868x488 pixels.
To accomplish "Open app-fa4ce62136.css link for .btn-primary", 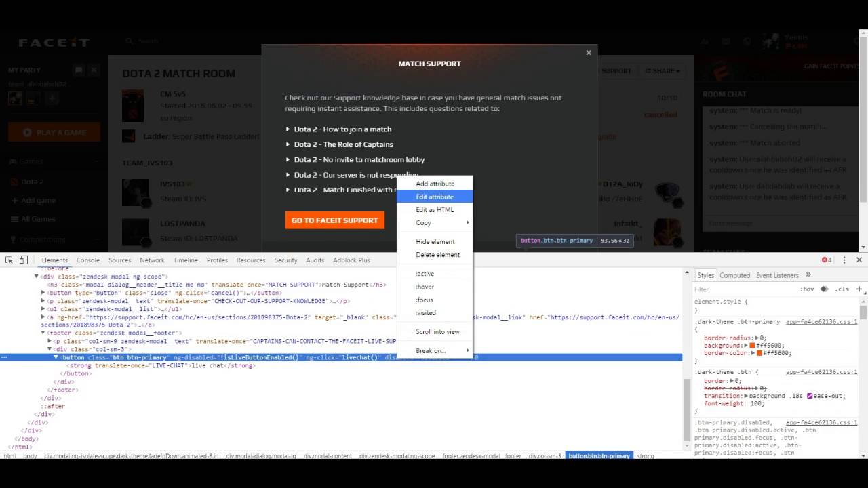I will pos(821,322).
